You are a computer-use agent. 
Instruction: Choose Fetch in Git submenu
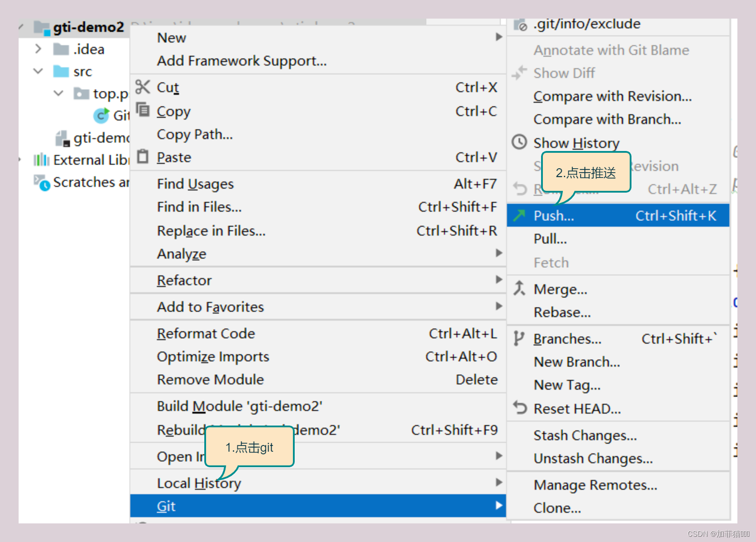pyautogui.click(x=618, y=263)
